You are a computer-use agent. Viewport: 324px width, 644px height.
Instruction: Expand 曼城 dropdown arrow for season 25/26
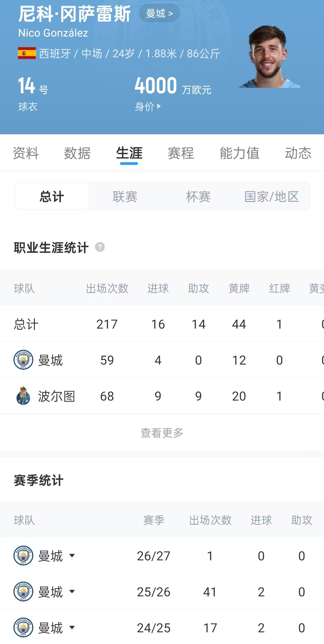tap(72, 592)
